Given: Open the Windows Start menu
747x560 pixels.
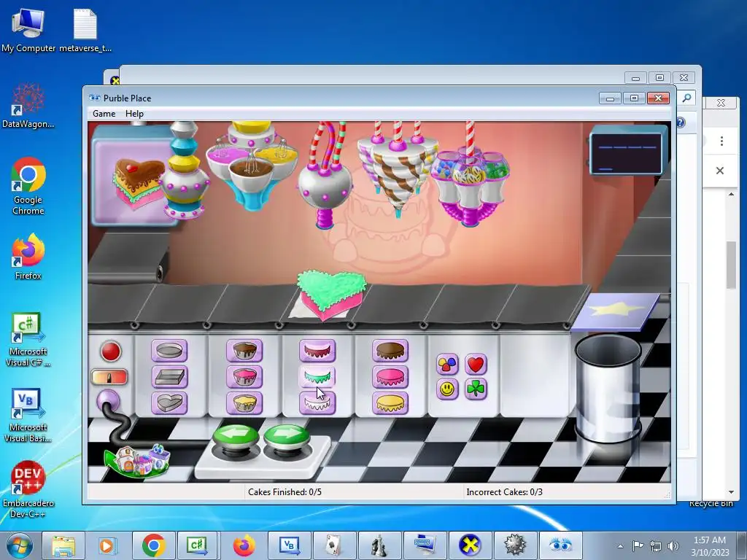Looking at the screenshot, I should [x=20, y=545].
